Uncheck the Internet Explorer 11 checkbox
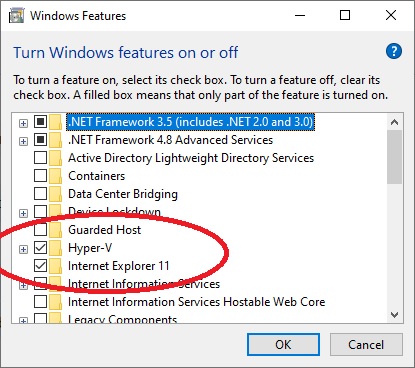Image resolution: width=415 pixels, height=368 pixels. tap(40, 266)
